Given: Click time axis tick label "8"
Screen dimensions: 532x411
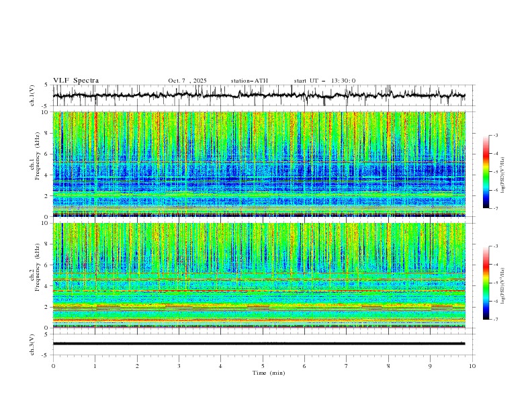Looking at the screenshot, I should pos(388,366).
